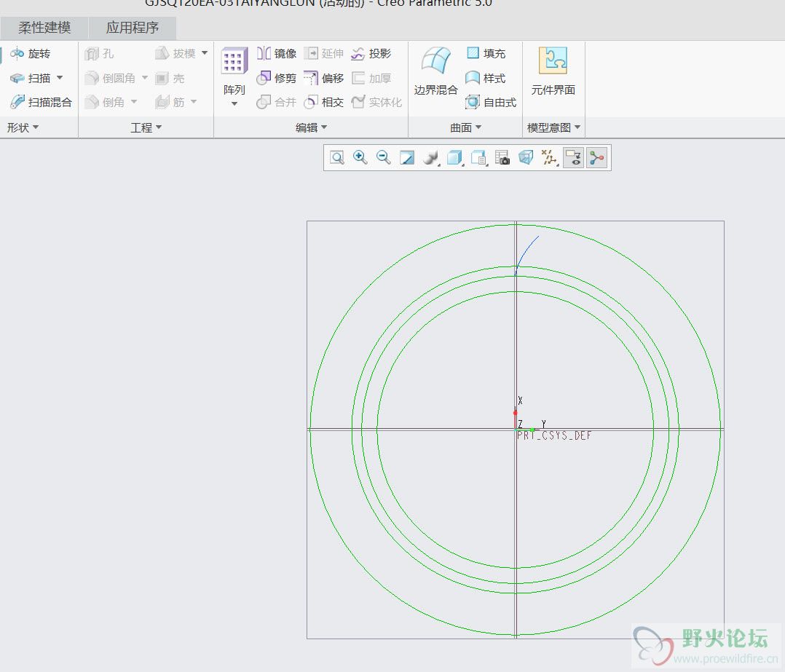Select the 旋转 (Revolve) tool

(x=30, y=54)
